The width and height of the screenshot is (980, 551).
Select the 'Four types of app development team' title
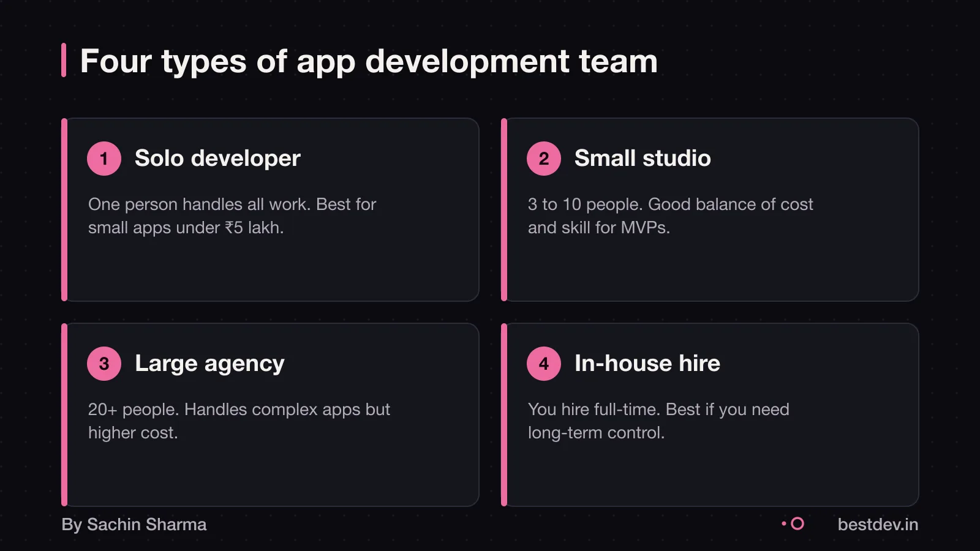click(369, 61)
